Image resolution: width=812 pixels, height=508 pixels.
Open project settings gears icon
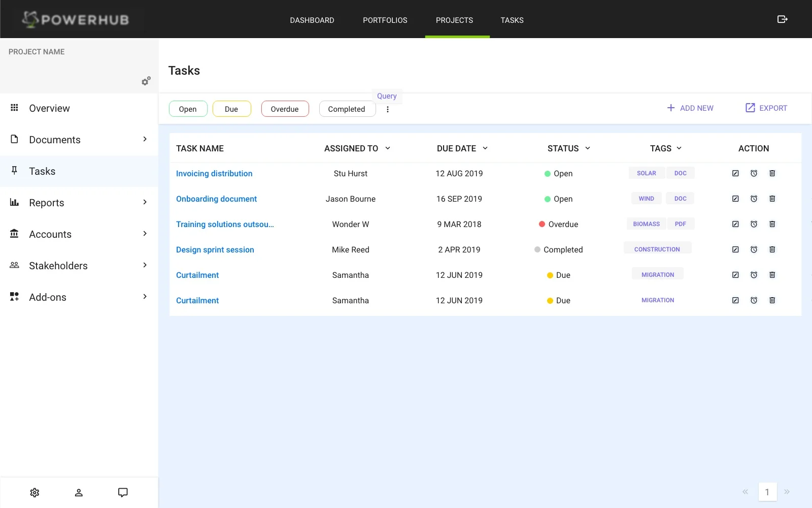(146, 81)
